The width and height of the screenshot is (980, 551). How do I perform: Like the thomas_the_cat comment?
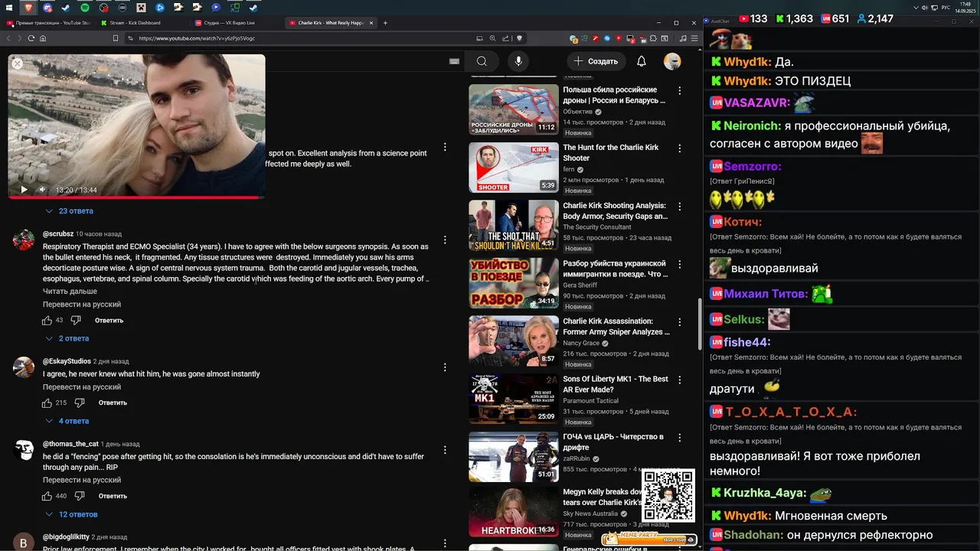47,496
